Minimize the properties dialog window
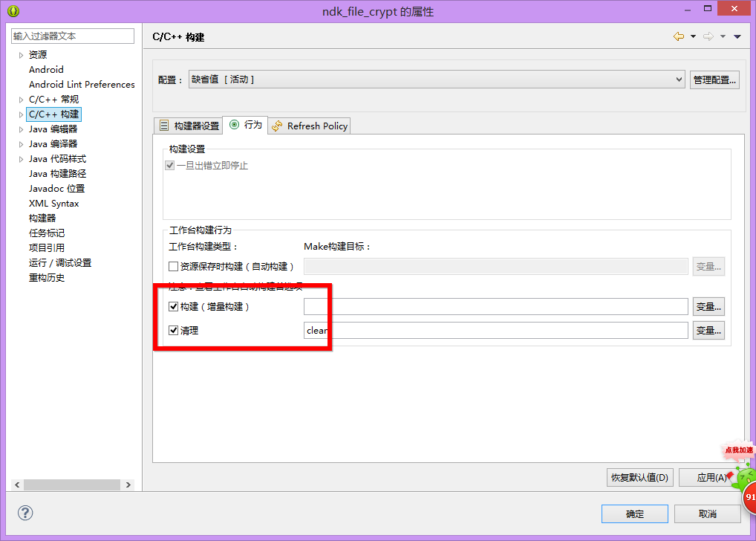Screen dimensions: 756x541 [688, 10]
